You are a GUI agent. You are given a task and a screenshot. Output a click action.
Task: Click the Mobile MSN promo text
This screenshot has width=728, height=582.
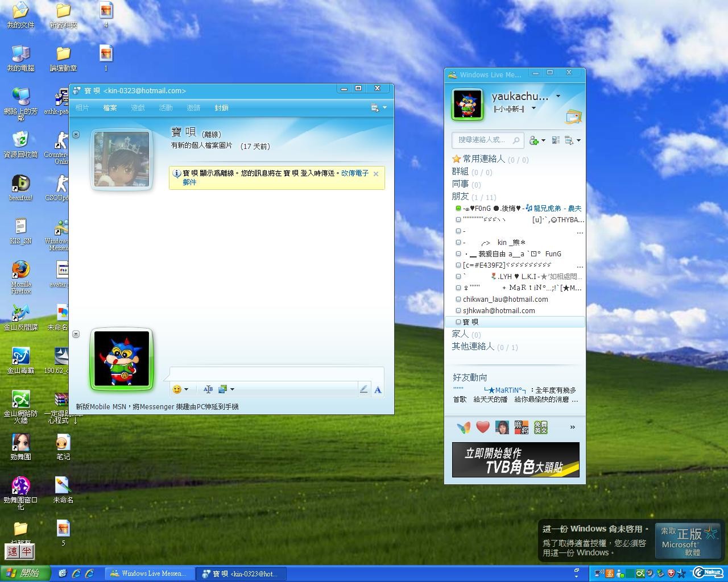[157, 406]
